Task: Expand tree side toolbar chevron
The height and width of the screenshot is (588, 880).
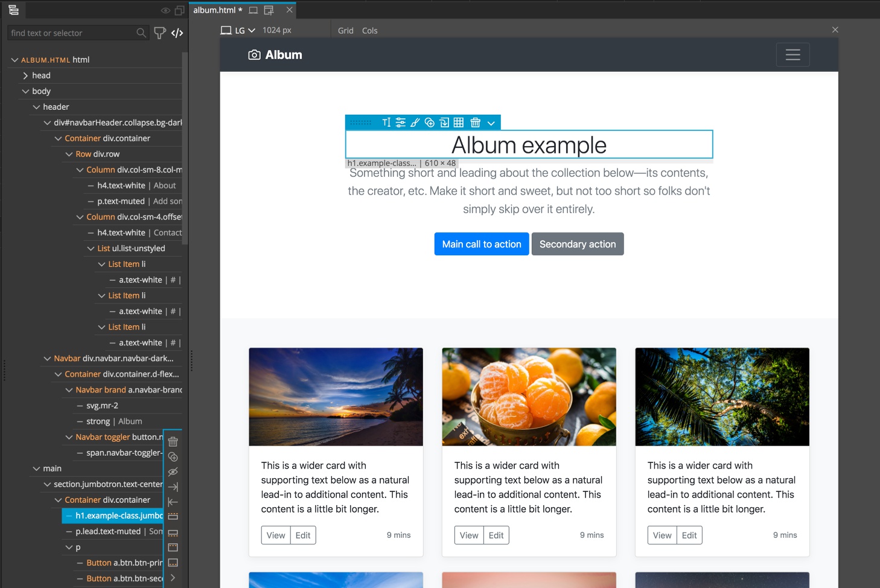Action: (173, 578)
